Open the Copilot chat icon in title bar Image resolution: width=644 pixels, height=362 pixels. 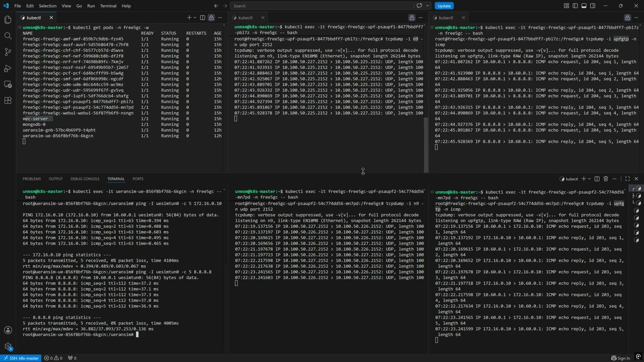[x=420, y=6]
